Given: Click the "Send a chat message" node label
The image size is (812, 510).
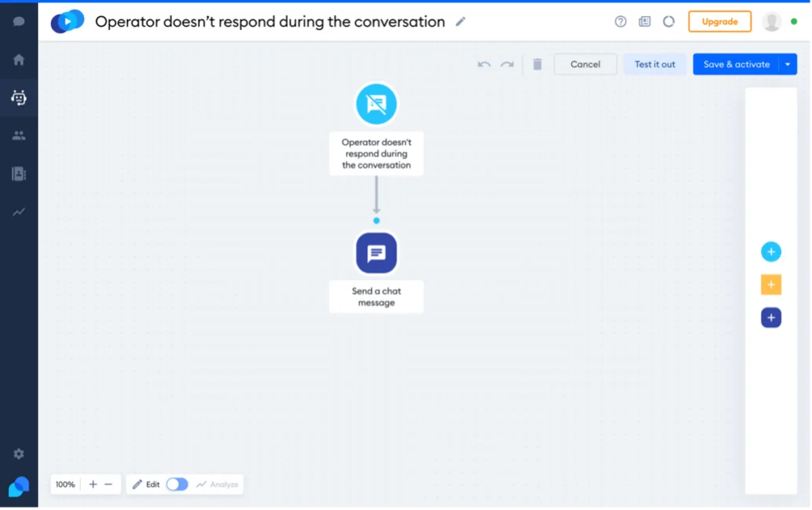Looking at the screenshot, I should pyautogui.click(x=377, y=297).
